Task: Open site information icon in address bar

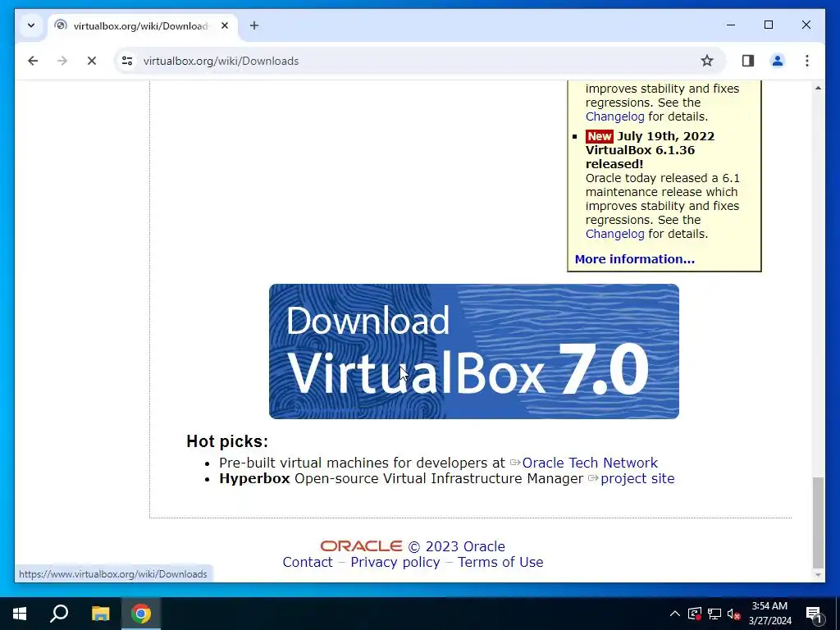Action: point(127,61)
